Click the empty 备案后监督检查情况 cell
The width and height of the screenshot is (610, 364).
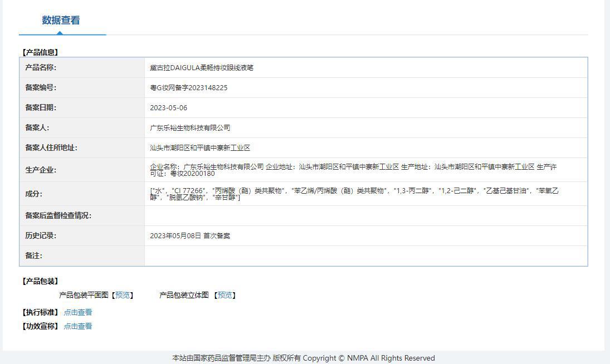coord(365,215)
